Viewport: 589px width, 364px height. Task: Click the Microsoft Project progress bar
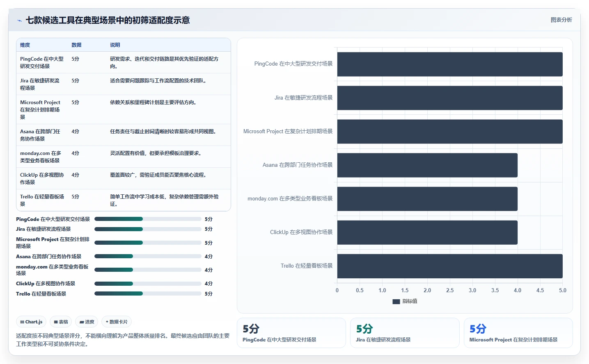[x=148, y=243]
